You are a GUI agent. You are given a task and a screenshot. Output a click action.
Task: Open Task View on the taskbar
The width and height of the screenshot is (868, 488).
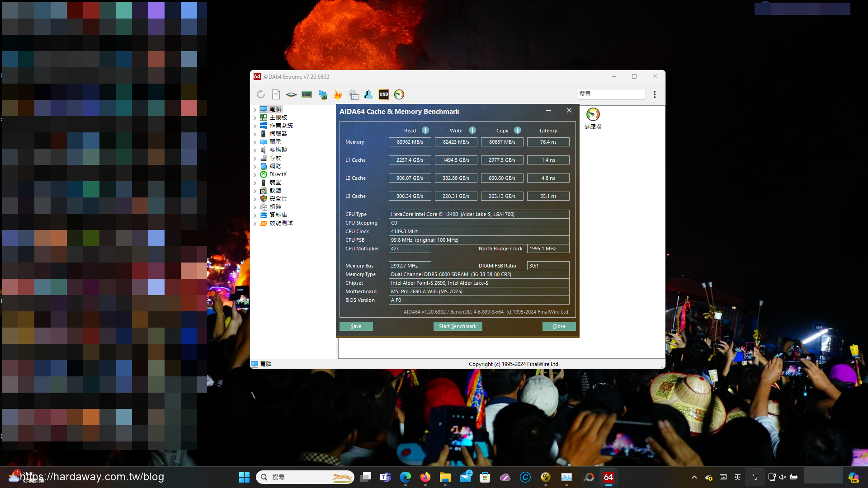366,477
